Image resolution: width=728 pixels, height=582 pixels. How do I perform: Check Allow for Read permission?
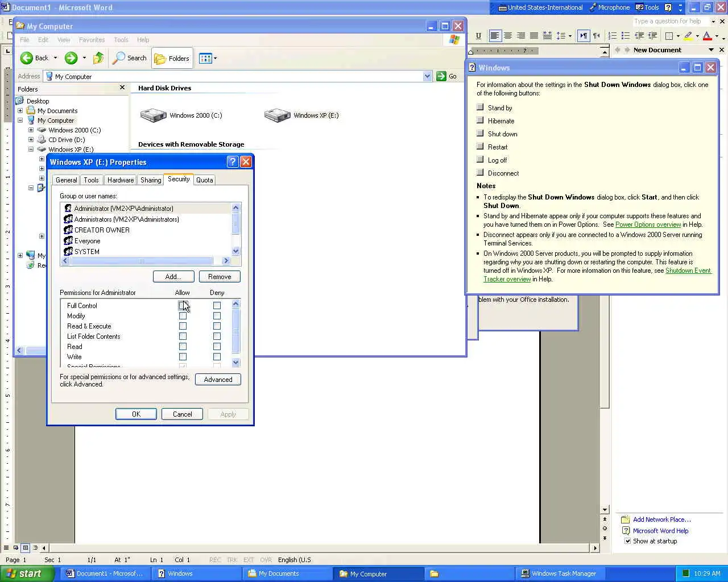183,347
